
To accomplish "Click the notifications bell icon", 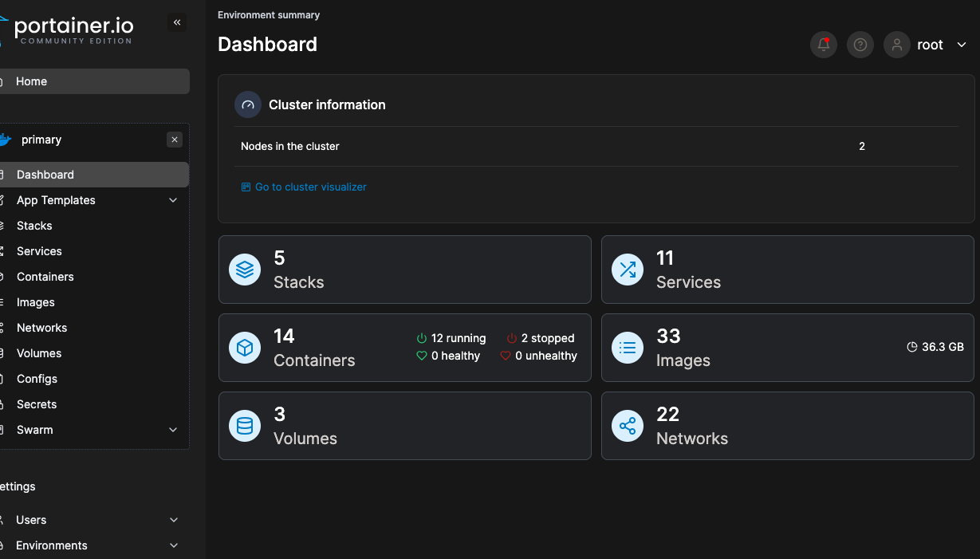I will [x=824, y=45].
